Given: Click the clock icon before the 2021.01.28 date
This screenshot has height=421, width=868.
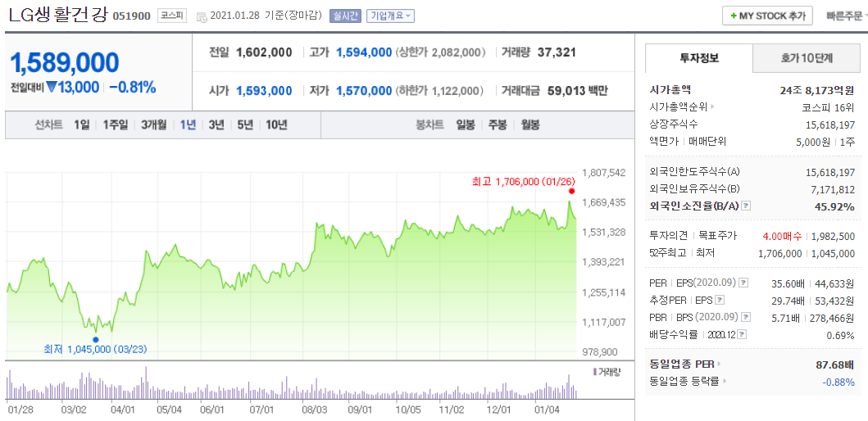Looking at the screenshot, I should [x=202, y=16].
